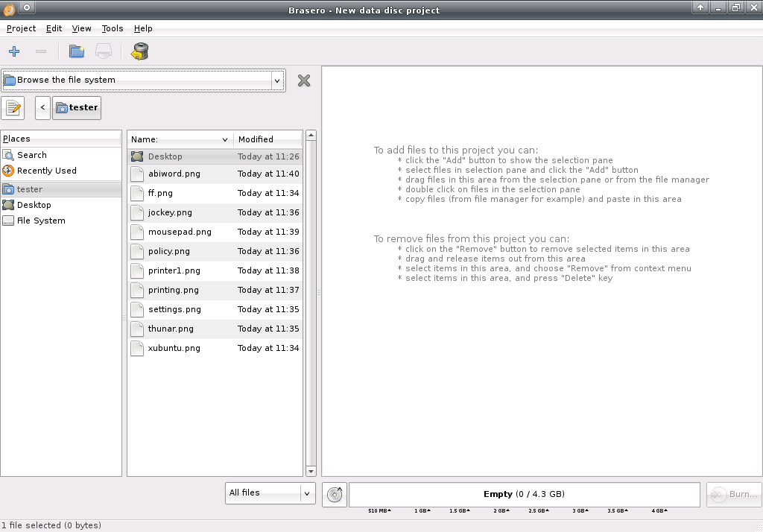Click the file icon beside thunar.png
This screenshot has height=532, width=763.
tap(137, 329)
